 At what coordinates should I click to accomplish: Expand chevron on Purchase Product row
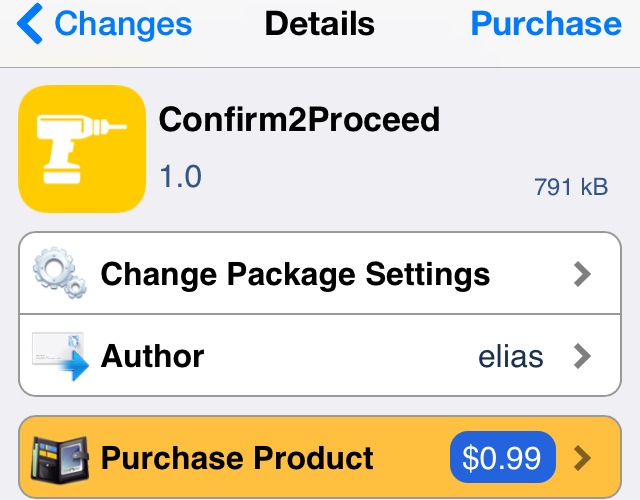pos(582,458)
